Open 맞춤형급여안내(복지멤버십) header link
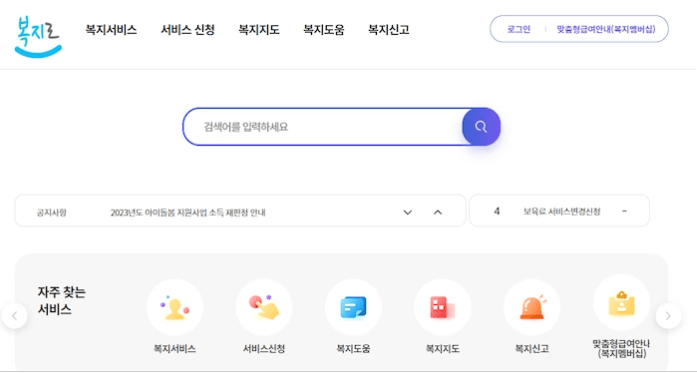Screen dimensions: 697x373 tap(606, 29)
